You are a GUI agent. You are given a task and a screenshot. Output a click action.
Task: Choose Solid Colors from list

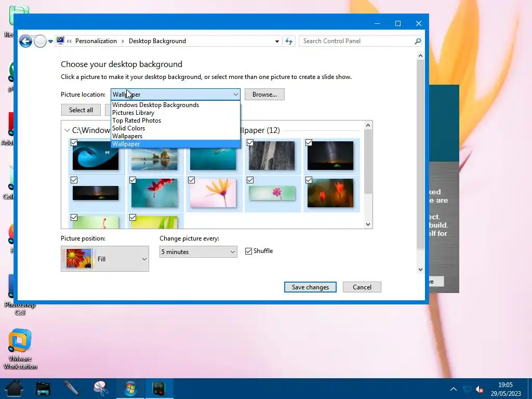coord(176,128)
